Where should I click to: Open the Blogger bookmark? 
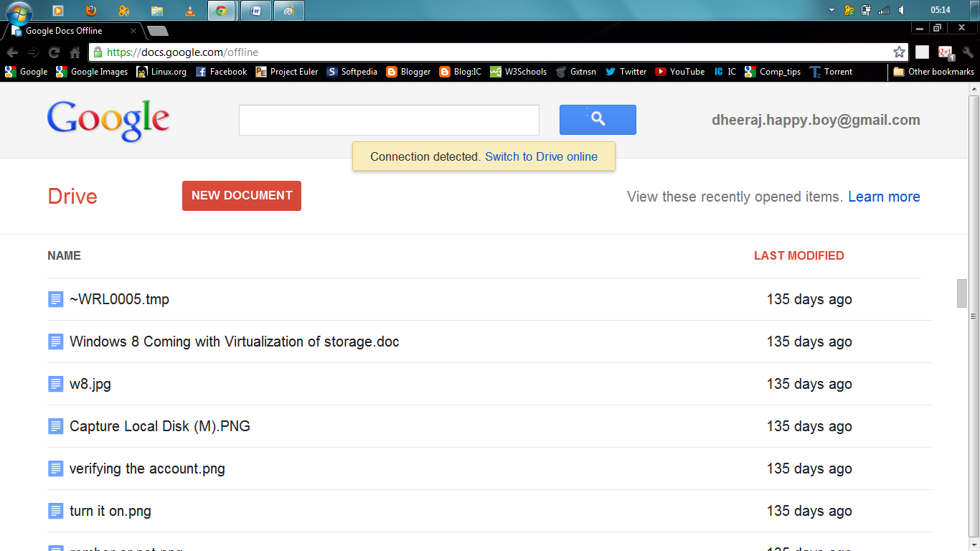408,72
